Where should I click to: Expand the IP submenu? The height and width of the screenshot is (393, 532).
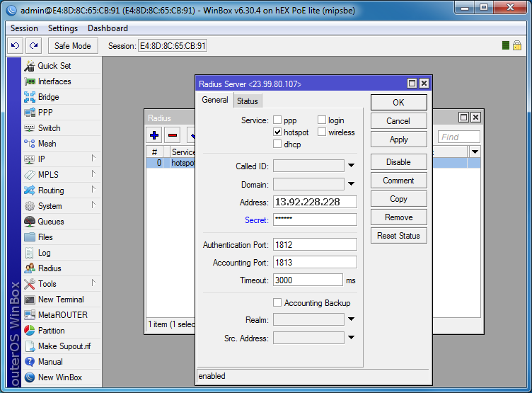tap(93, 159)
